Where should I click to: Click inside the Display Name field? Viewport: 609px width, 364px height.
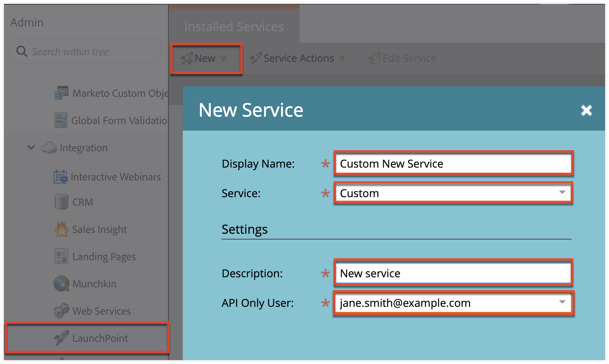(453, 163)
